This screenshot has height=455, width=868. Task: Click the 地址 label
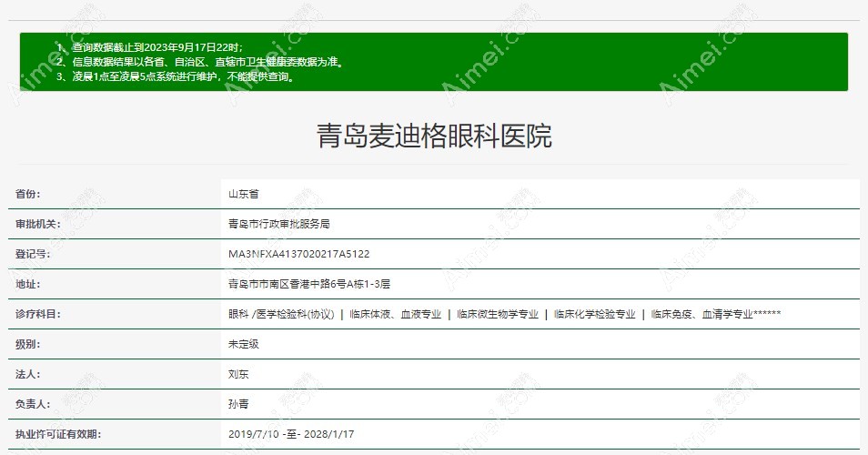27,284
